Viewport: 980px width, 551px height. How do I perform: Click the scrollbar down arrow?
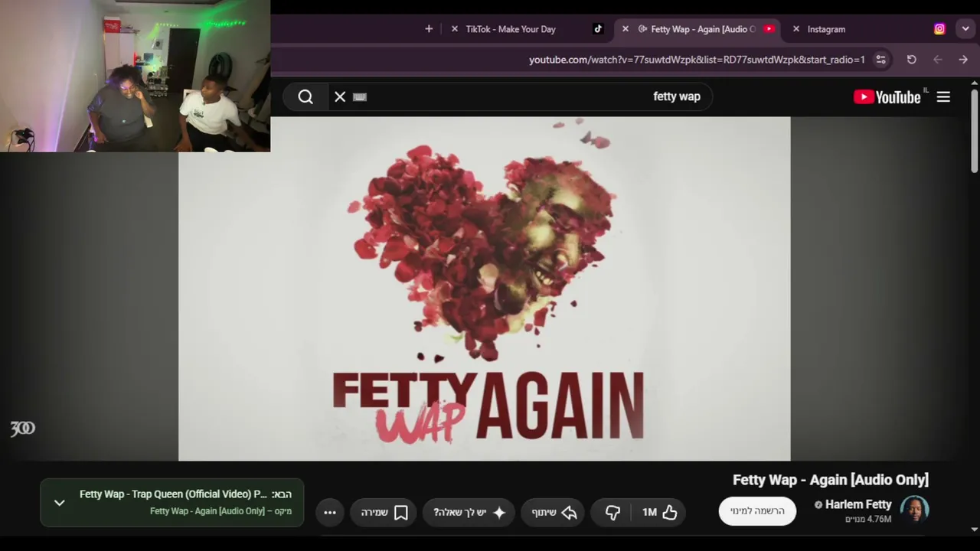coord(975,529)
